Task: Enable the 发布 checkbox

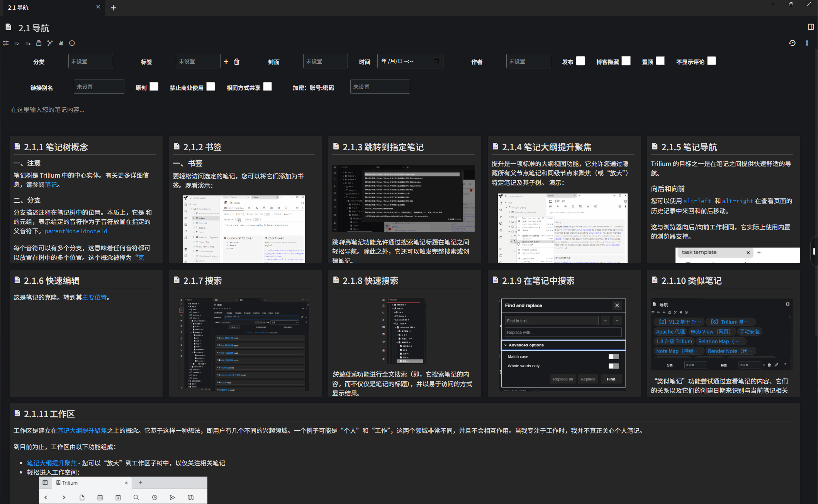Action: [x=580, y=61]
